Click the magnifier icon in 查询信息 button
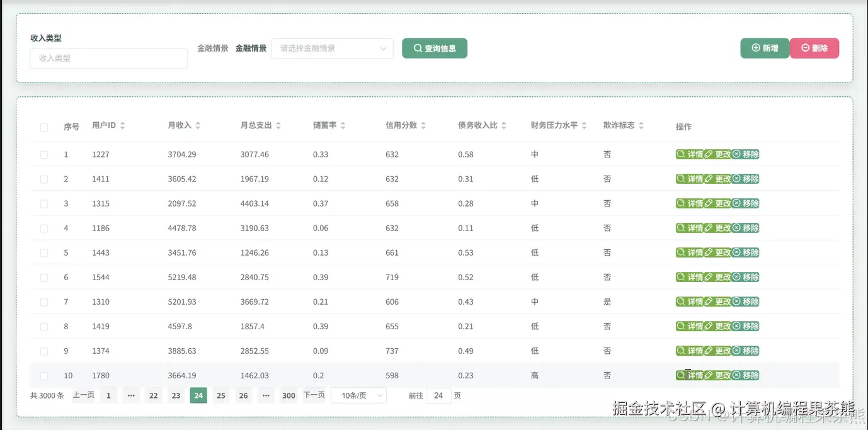 click(x=418, y=48)
